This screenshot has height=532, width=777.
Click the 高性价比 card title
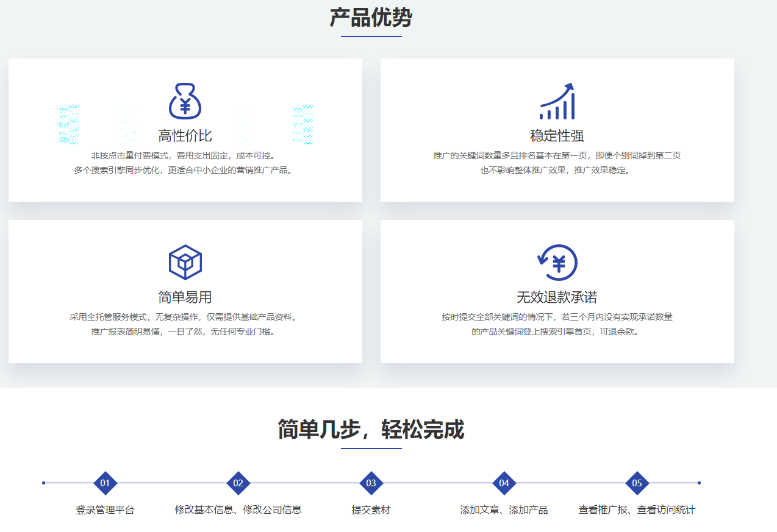click(x=185, y=135)
